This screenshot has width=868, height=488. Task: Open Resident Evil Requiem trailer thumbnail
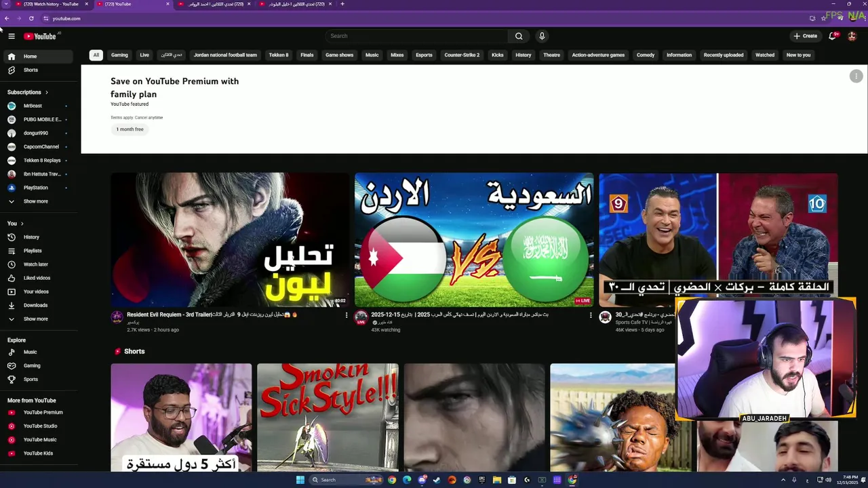coord(230,239)
